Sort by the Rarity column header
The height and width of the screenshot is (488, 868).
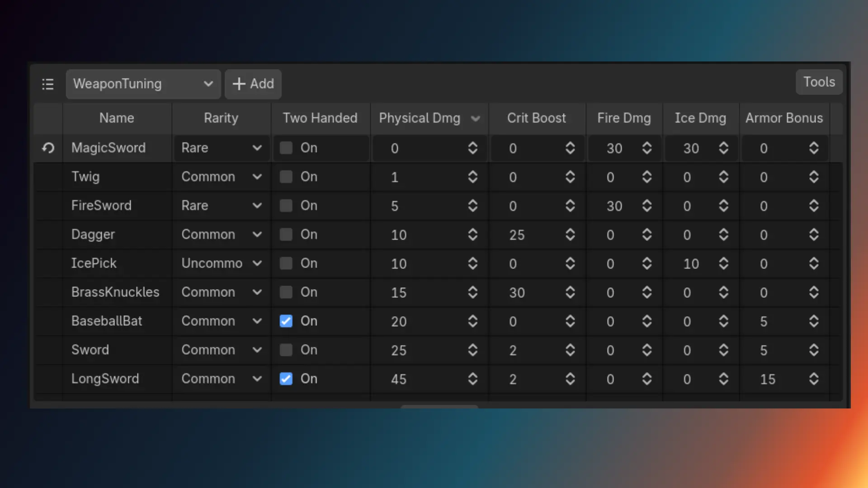coord(221,118)
